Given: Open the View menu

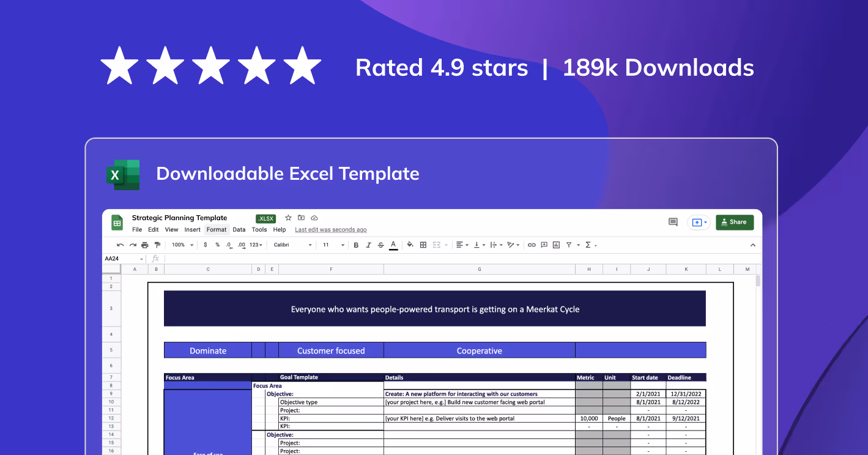Looking at the screenshot, I should 172,230.
